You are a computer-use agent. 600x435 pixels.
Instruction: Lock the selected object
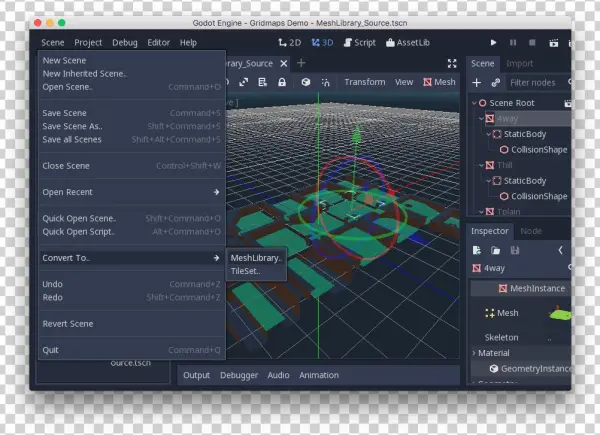(x=282, y=82)
